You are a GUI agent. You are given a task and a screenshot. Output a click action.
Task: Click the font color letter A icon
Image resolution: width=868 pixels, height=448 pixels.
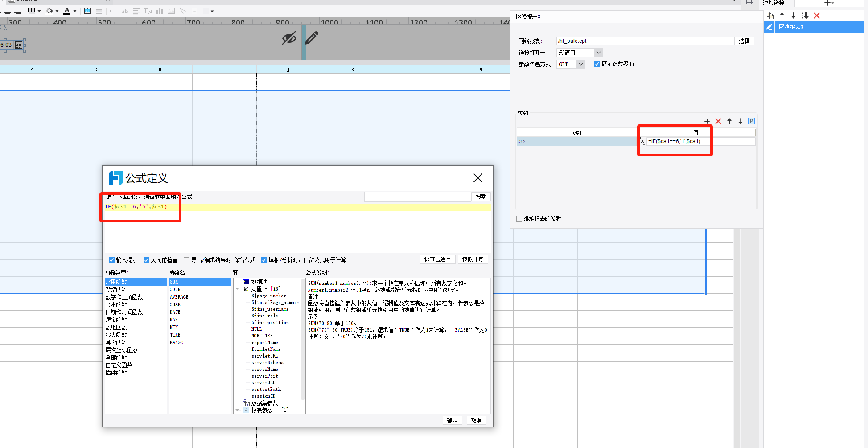pyautogui.click(x=67, y=11)
